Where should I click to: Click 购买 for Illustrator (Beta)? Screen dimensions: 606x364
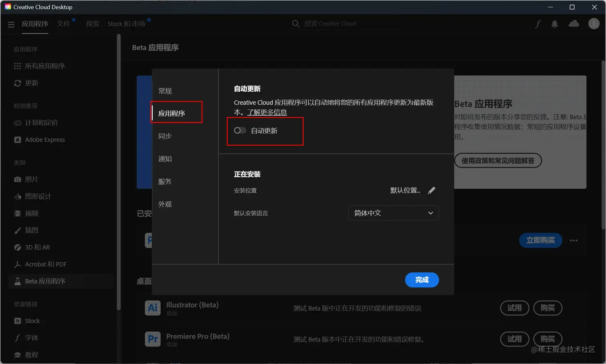[547, 308]
